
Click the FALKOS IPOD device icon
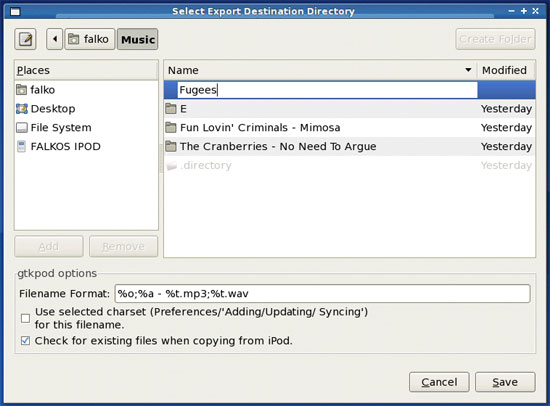21,147
